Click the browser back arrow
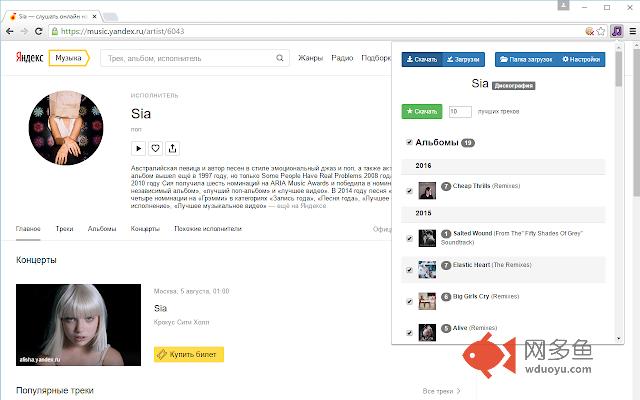This screenshot has width=640, height=400. [x=10, y=31]
